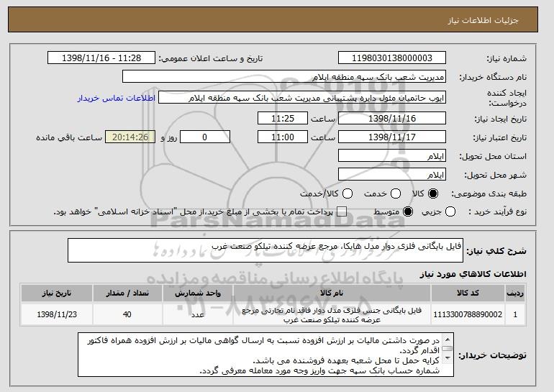Toggle the اسناد خزانه اسلامی payment checkbox

[x=342, y=211]
